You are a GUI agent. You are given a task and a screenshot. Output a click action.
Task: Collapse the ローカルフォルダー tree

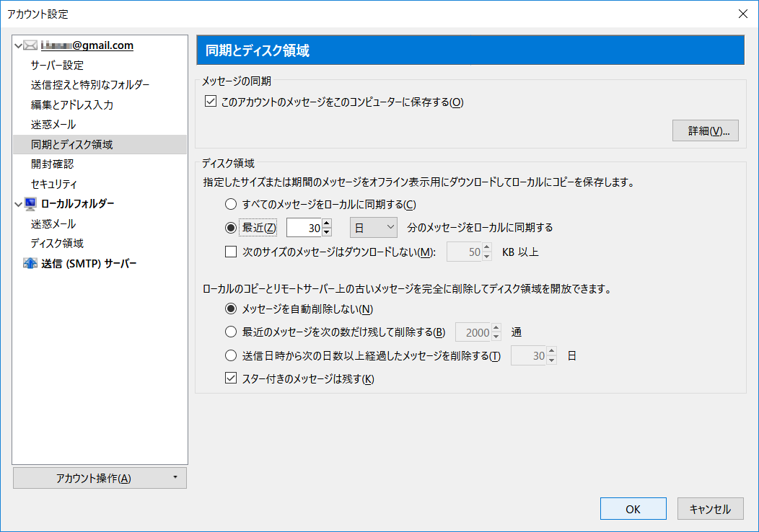(x=18, y=203)
